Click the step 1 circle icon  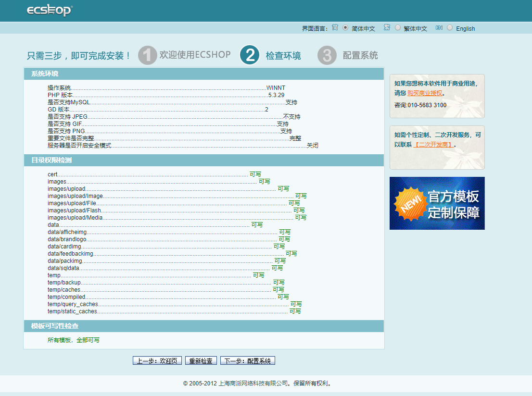pos(148,55)
